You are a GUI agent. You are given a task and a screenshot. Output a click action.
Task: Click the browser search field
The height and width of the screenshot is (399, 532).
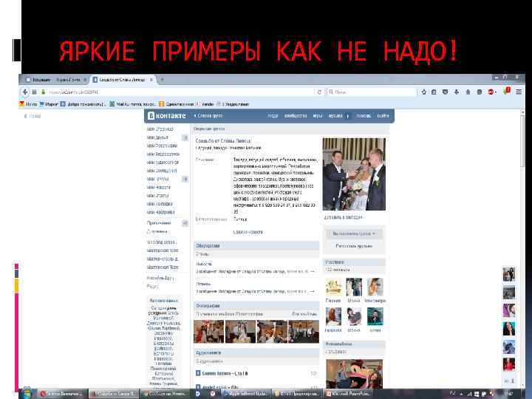click(x=372, y=92)
